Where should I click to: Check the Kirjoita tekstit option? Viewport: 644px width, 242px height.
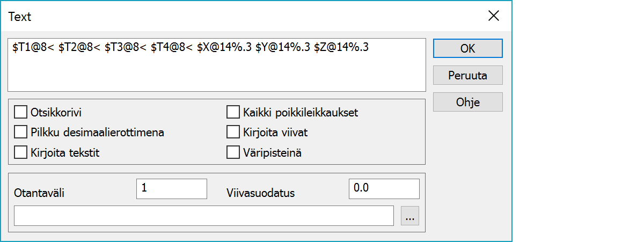pyautogui.click(x=21, y=152)
